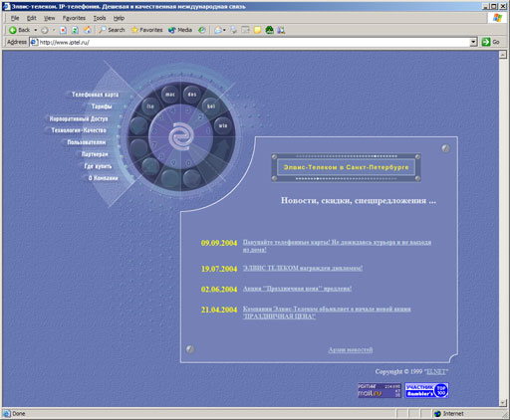Open Технологии-Качество navigation item
This screenshot has height=420, width=510.
[79, 130]
